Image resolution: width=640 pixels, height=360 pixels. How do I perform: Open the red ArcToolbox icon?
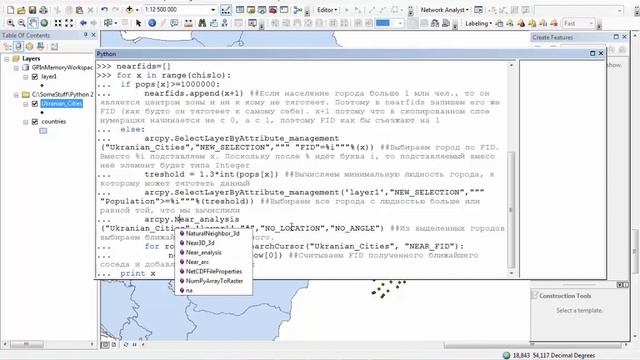tap(273, 10)
